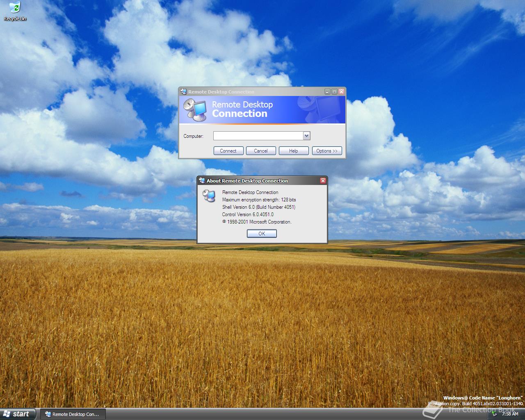Click About dialog title bar icon
The image size is (525, 420).
(202, 180)
